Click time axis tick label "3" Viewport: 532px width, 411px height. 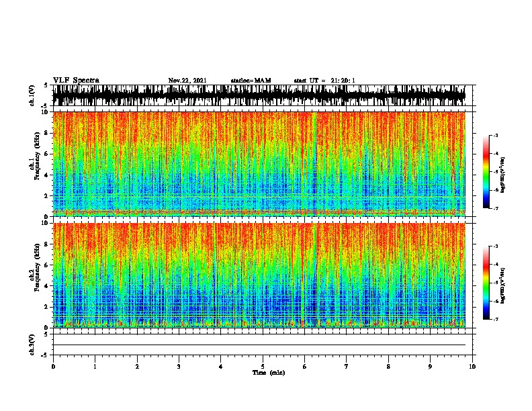(x=179, y=367)
